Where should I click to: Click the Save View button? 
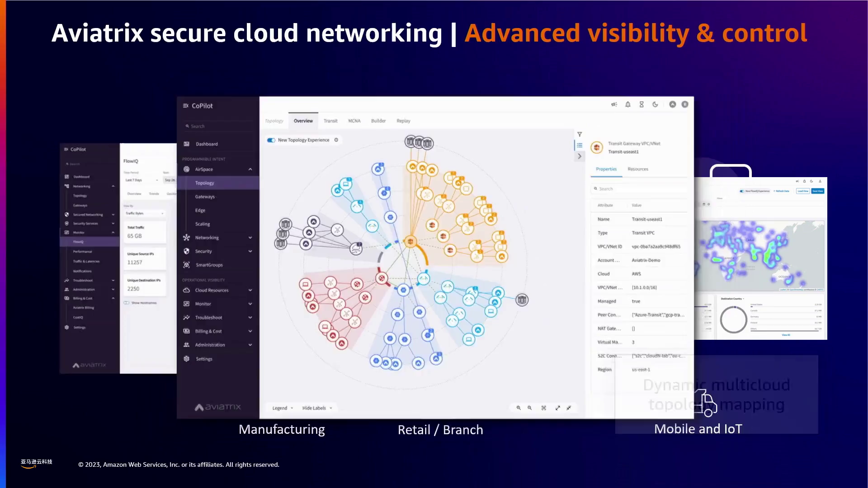pos(817,191)
